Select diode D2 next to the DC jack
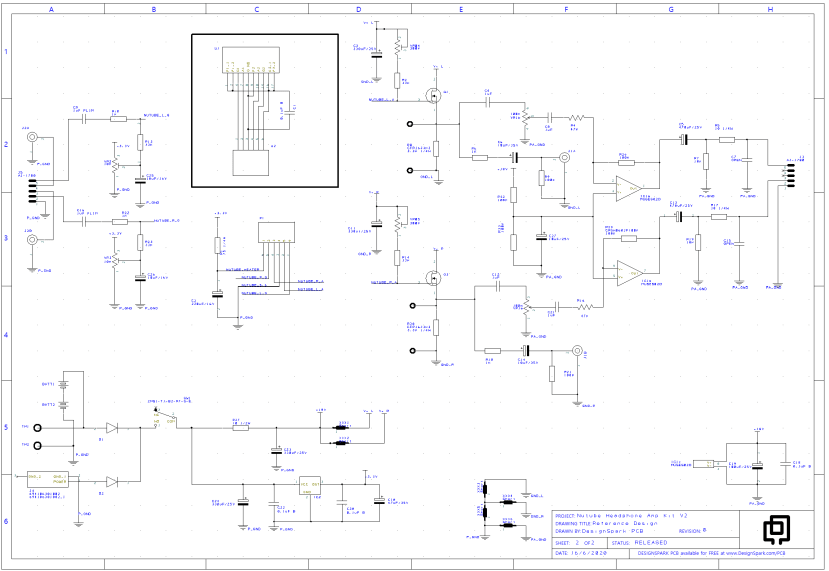This screenshot has height=571, width=829. (x=112, y=482)
